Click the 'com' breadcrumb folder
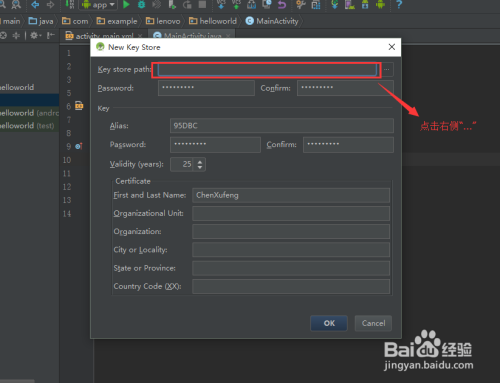 [75, 21]
